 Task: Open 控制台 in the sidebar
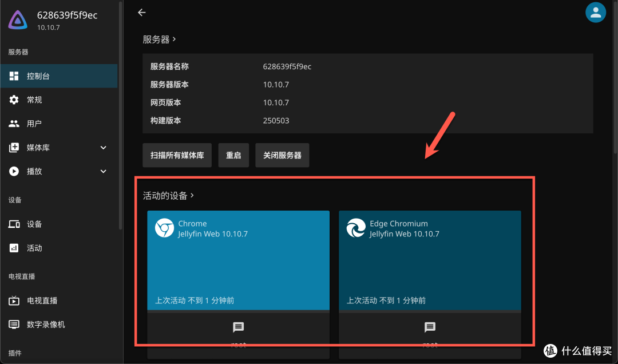coord(59,76)
